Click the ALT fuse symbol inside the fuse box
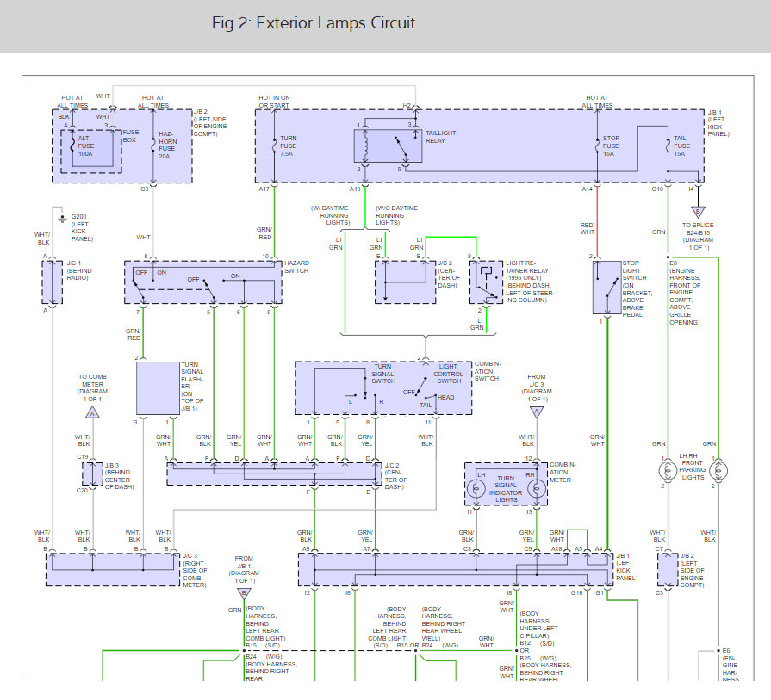Viewport: 771px width, 700px height. tap(72, 144)
